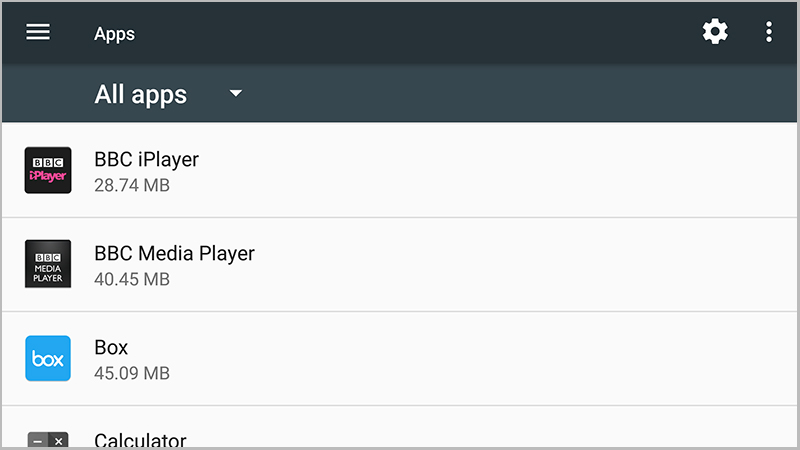Click the 40.45 MB size label
The height and width of the screenshot is (450, 800).
click(132, 279)
